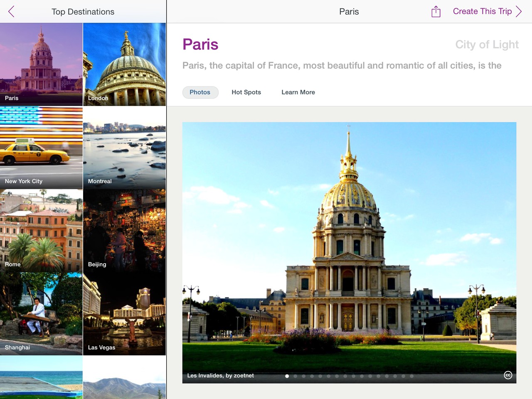Tap the Create This Trip chevron arrow

(x=519, y=12)
